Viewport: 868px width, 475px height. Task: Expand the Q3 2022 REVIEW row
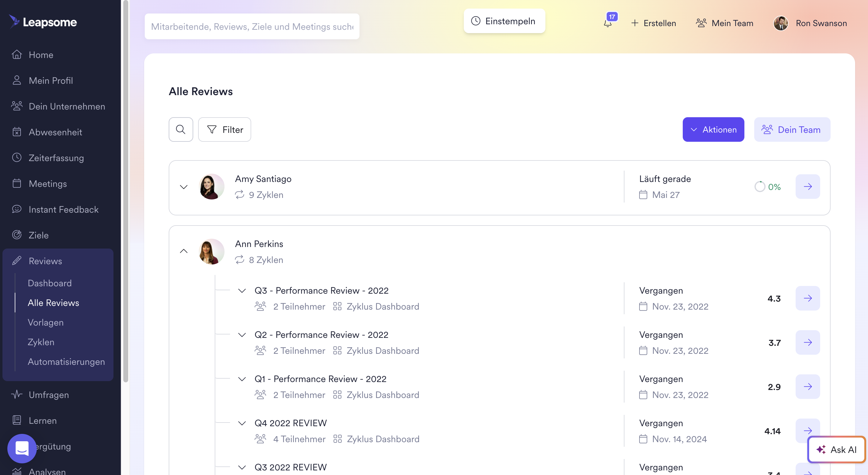tap(242, 467)
